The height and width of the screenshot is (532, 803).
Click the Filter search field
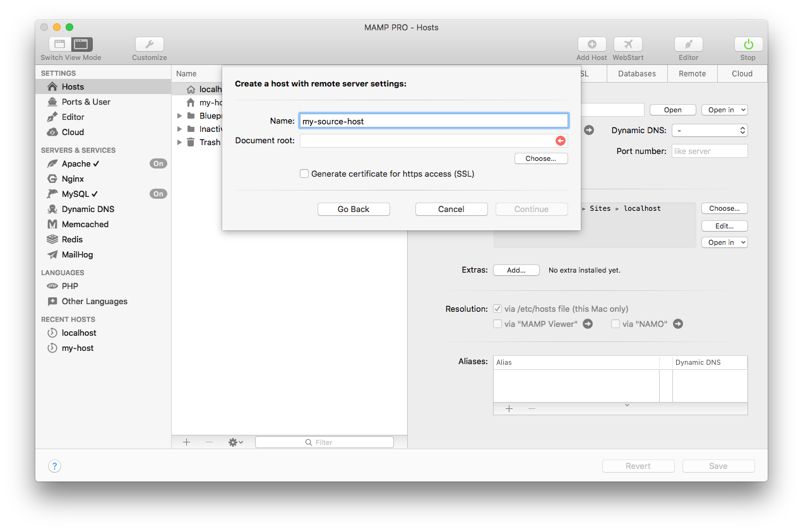tap(324, 442)
